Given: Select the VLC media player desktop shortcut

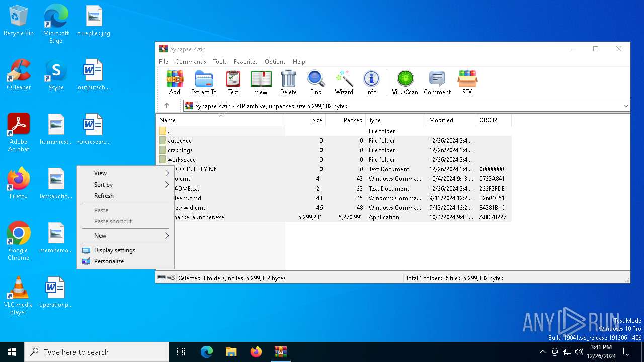Looking at the screenshot, I should coord(19,296).
